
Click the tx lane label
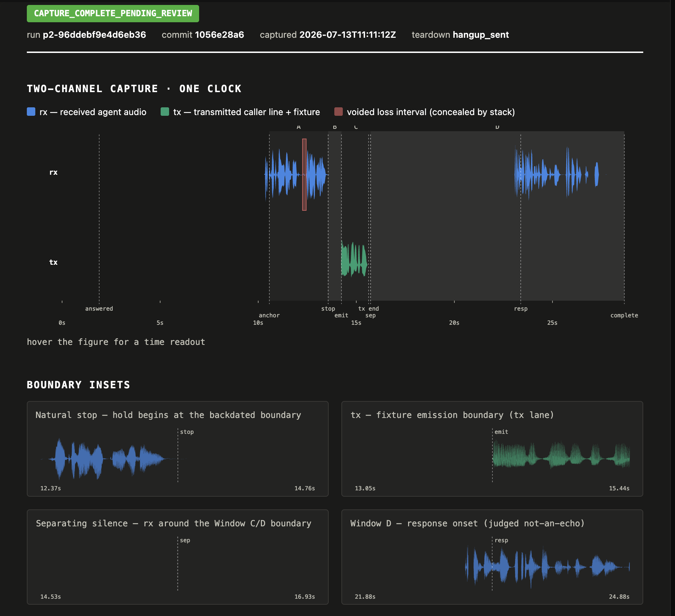(x=53, y=262)
